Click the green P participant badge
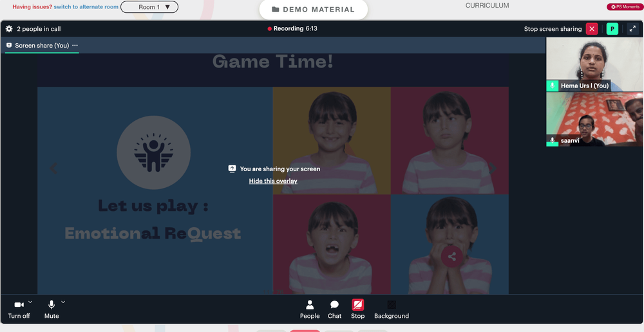This screenshot has width=644, height=332. click(x=612, y=29)
